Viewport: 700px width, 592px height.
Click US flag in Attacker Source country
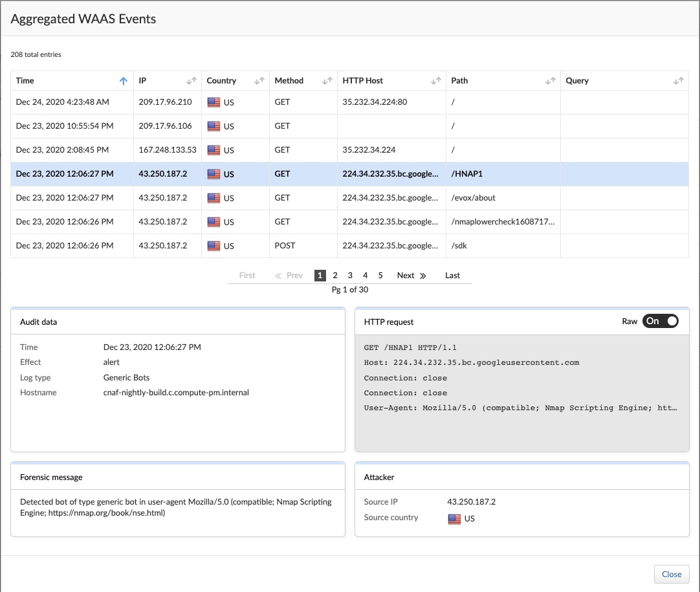click(454, 519)
